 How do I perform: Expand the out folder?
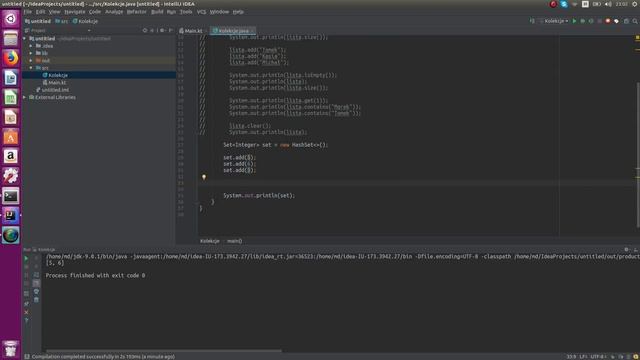[31, 60]
